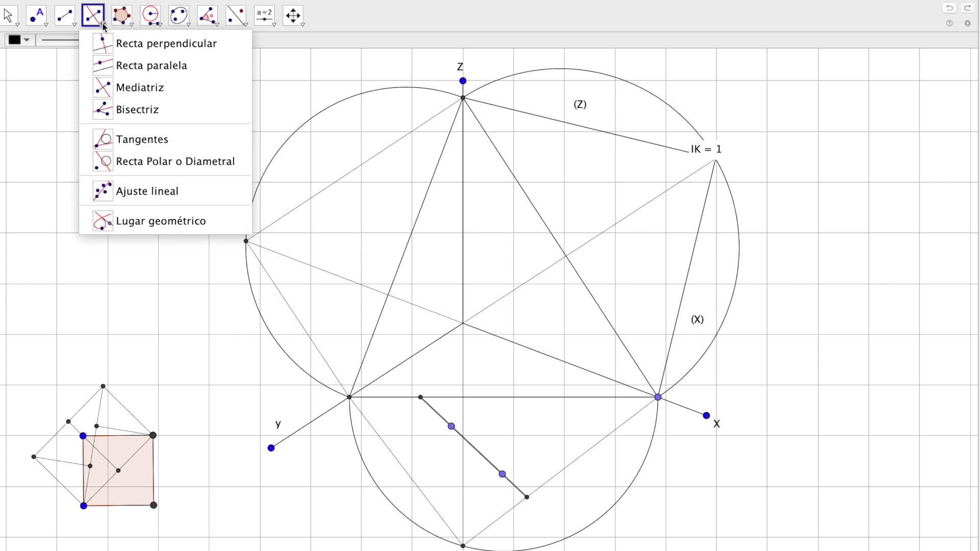Choose Recta perpendicular from menu
This screenshot has height=551, width=980.
(x=166, y=43)
